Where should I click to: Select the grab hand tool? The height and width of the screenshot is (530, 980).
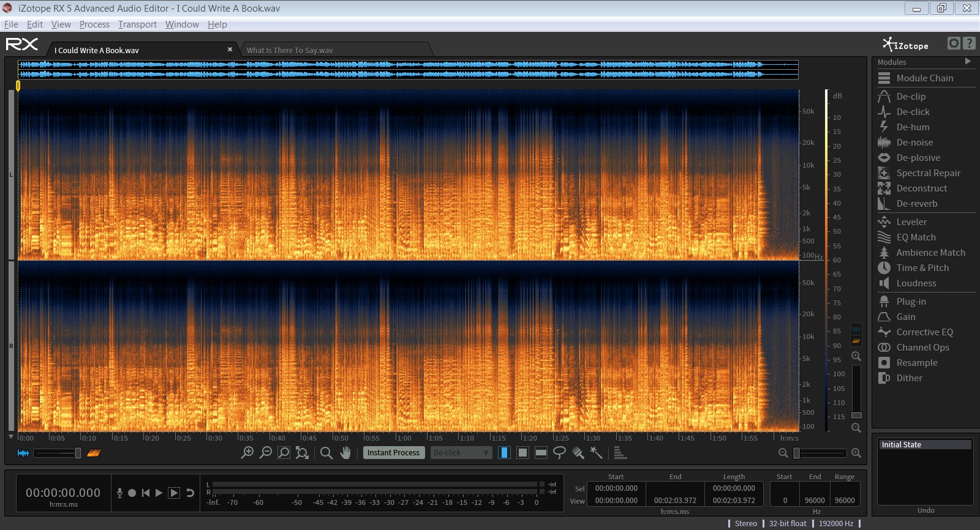coord(345,453)
